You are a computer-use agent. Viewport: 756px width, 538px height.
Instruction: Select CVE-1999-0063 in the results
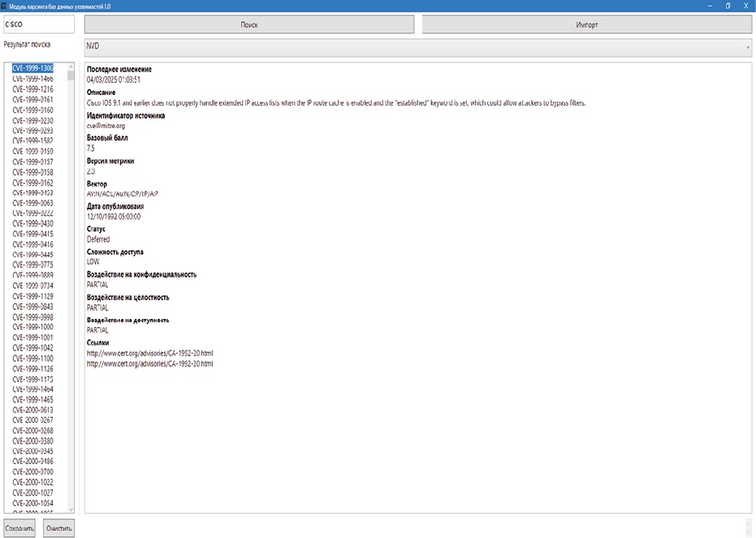coord(32,203)
